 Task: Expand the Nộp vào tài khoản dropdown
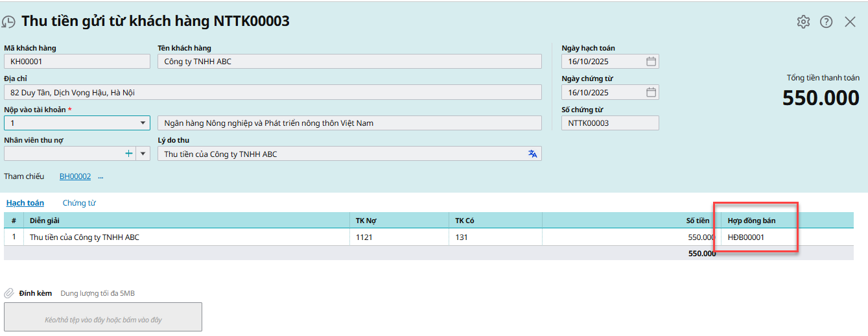143,123
